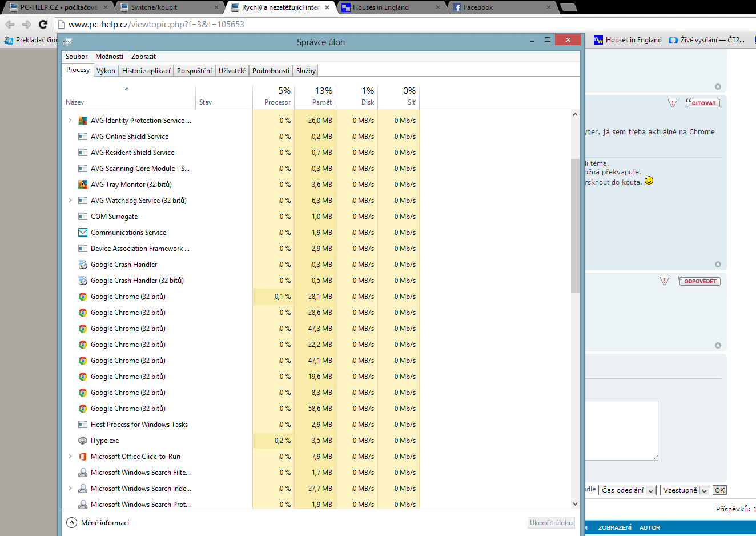Click the Ukončit úlohu button
This screenshot has height=536, width=756.
pos(551,522)
